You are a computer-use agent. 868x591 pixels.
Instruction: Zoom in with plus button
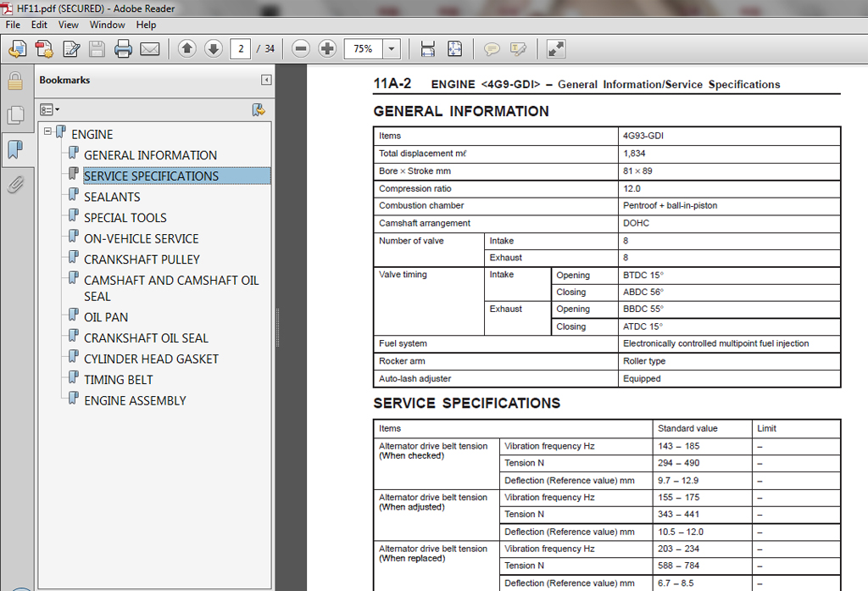point(327,48)
